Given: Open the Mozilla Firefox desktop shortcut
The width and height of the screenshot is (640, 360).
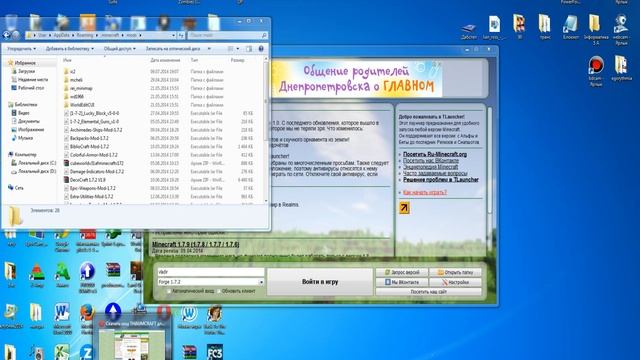Looking at the screenshot, I should (87, 313).
